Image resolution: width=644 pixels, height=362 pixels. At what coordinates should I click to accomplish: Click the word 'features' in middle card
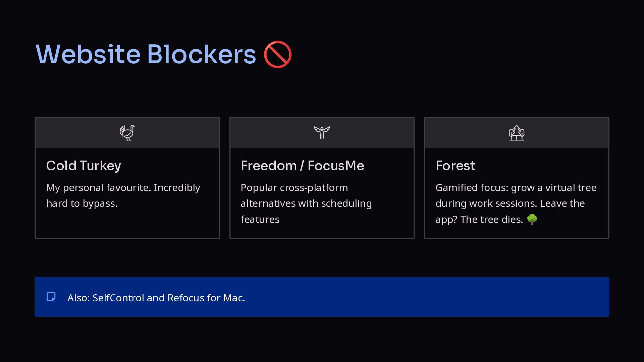coord(260,220)
